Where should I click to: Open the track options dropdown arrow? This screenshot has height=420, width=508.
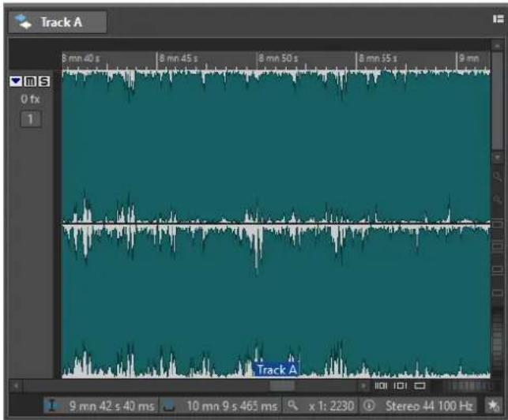tap(15, 81)
